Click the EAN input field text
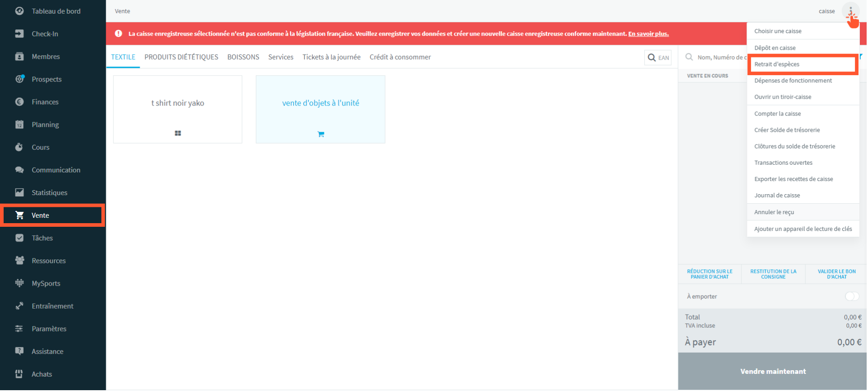This screenshot has height=392, width=868. pyautogui.click(x=664, y=57)
